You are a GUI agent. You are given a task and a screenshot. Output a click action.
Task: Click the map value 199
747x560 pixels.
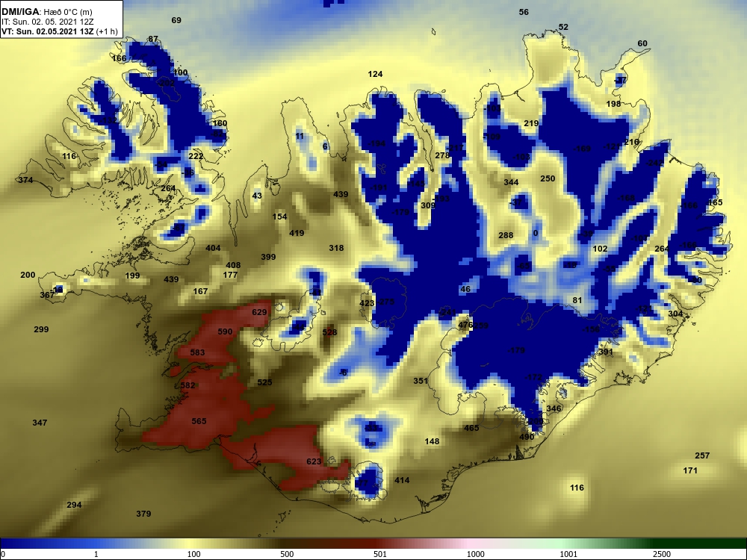point(132,276)
